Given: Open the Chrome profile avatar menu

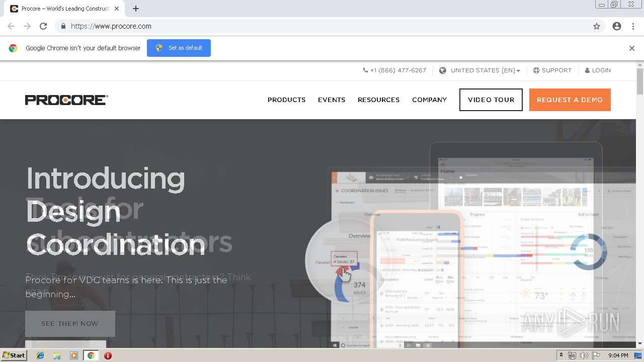Looking at the screenshot, I should tap(617, 26).
